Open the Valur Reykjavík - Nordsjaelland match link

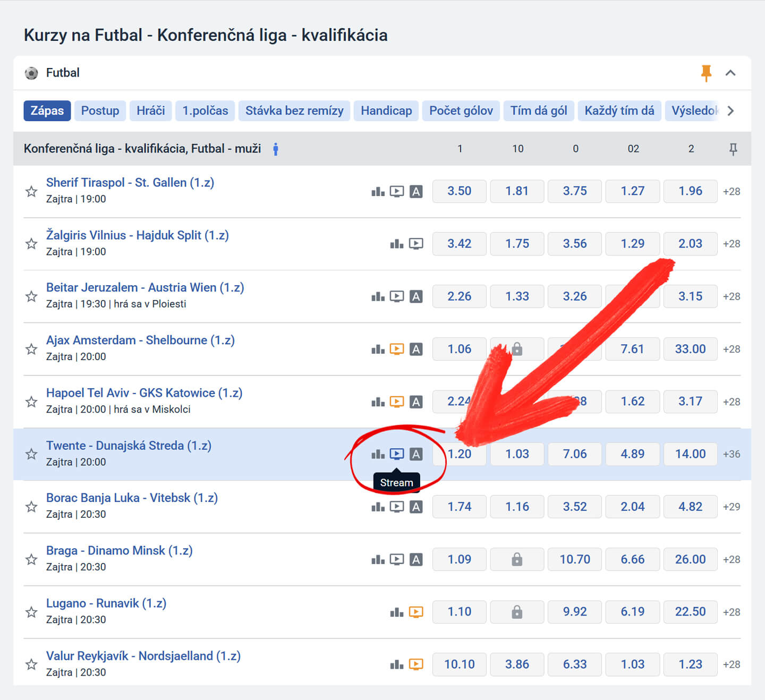coord(143,656)
